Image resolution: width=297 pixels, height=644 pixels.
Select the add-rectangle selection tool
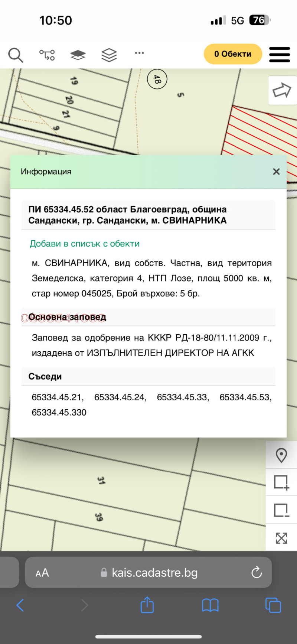(x=281, y=482)
